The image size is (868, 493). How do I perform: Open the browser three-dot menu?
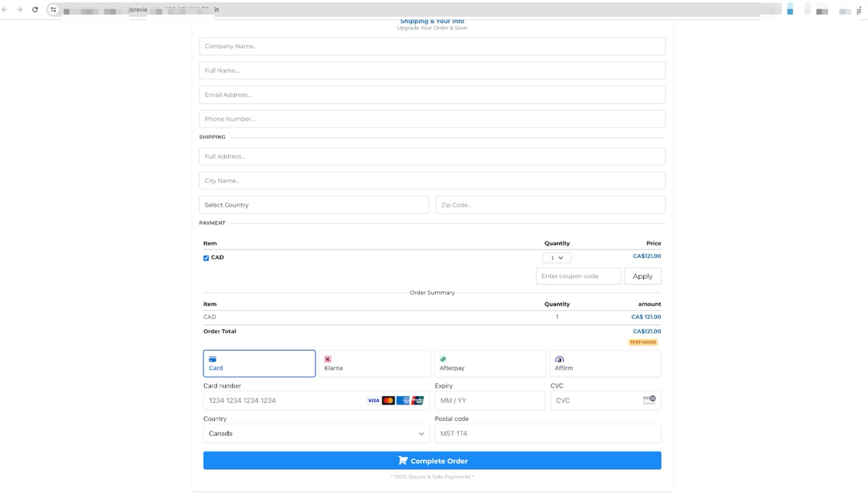pyautogui.click(x=859, y=10)
